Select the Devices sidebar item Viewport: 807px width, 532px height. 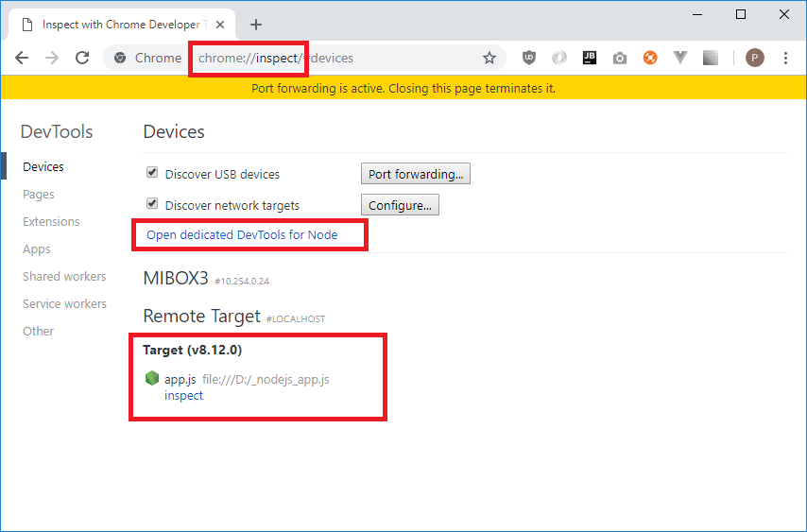click(x=43, y=166)
